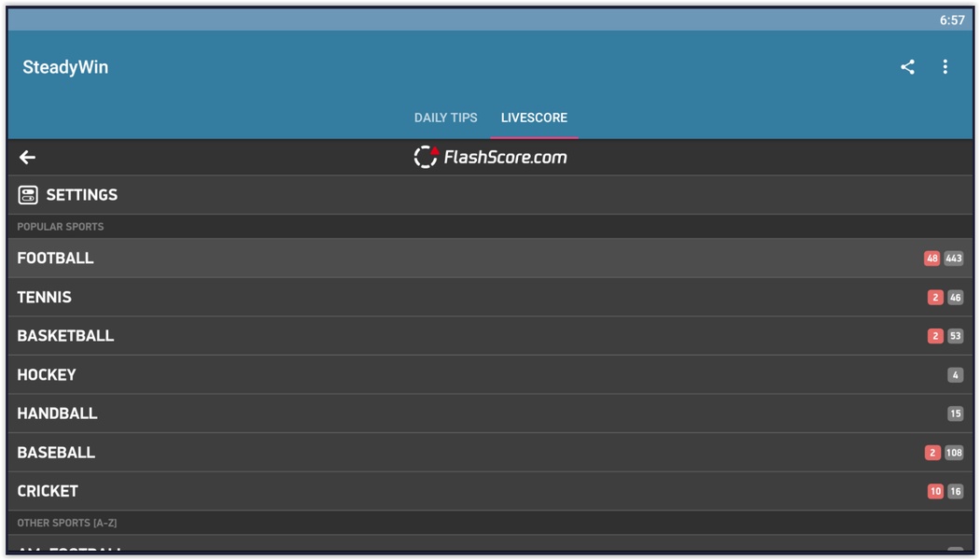Select Basketball from popular sports
The width and height of the screenshot is (980, 560).
[x=490, y=336]
